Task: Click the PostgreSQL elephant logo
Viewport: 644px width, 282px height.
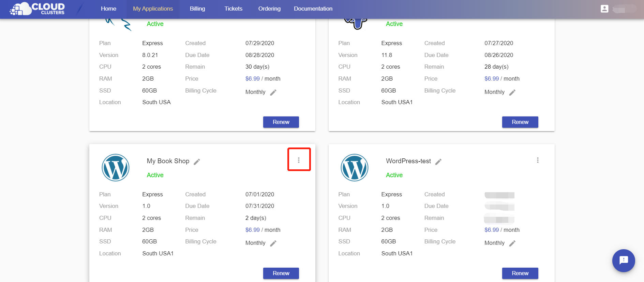Action: (x=355, y=24)
